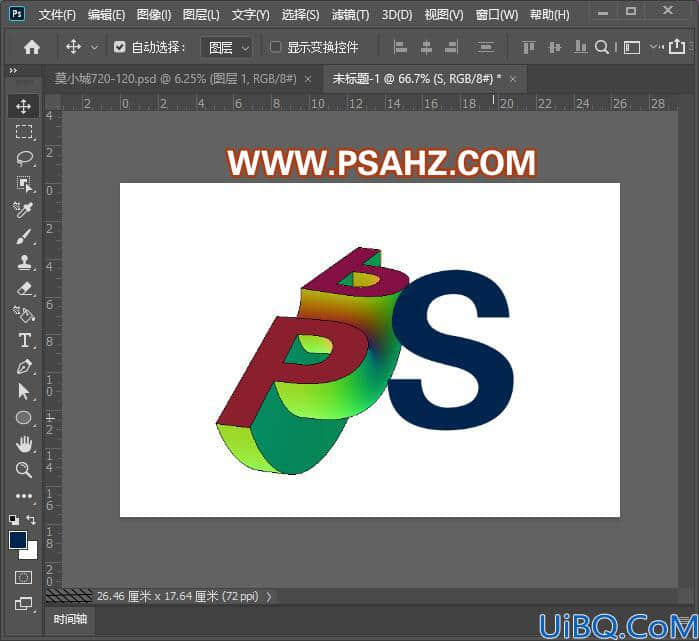Open the 帮助(H) menu

pos(549,15)
